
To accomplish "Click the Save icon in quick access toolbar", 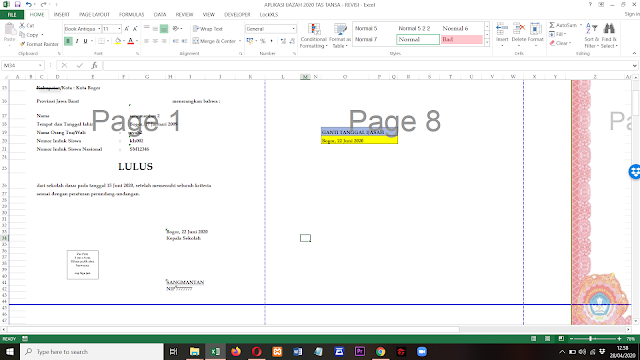I will [17, 4].
